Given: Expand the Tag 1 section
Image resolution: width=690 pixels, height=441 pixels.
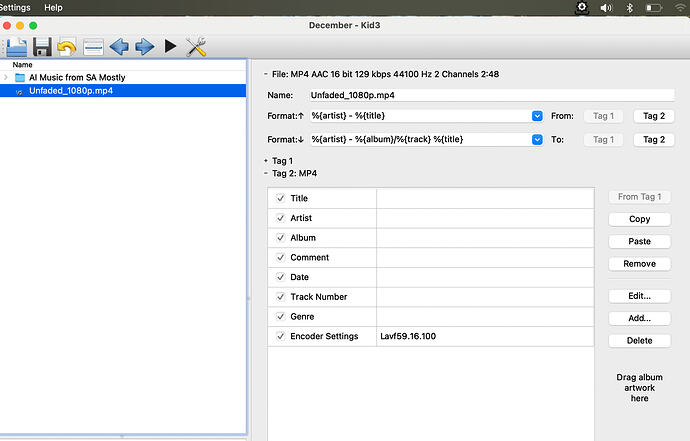Looking at the screenshot, I should pyautogui.click(x=266, y=161).
